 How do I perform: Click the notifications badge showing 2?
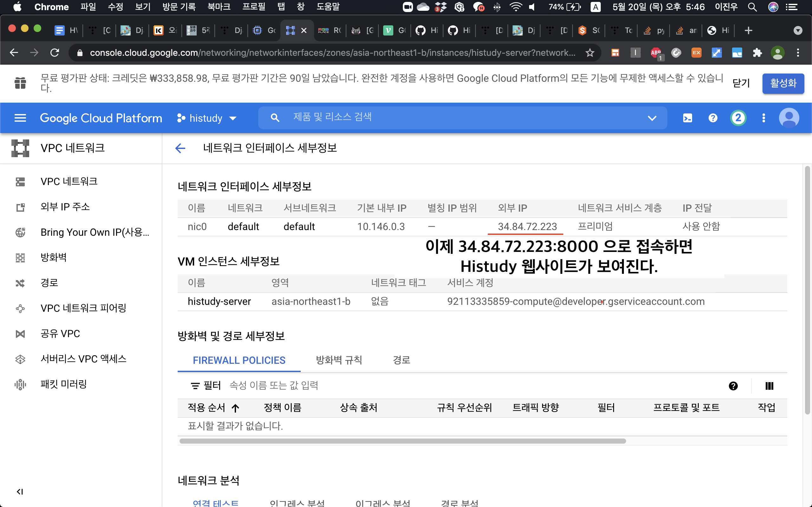738,118
